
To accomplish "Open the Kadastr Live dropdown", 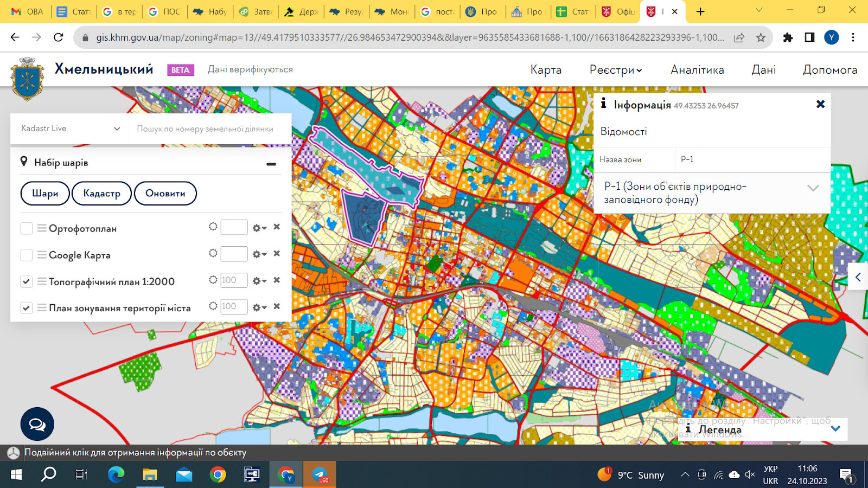I will click(70, 129).
